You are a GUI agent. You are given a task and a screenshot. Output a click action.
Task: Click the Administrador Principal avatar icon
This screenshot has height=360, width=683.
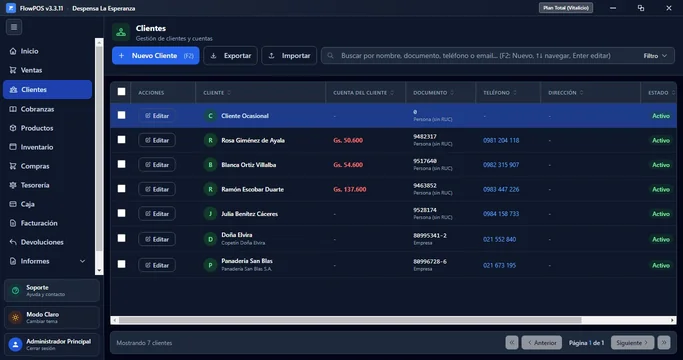16,344
